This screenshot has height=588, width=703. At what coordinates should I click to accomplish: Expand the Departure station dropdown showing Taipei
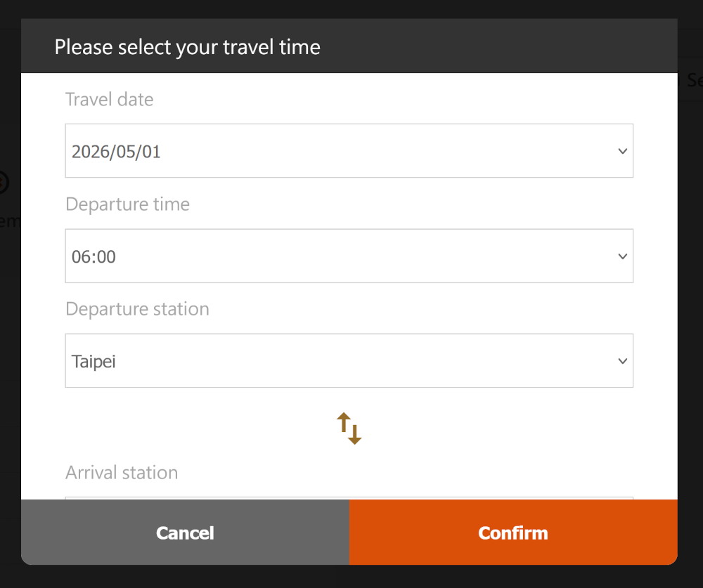pos(349,361)
